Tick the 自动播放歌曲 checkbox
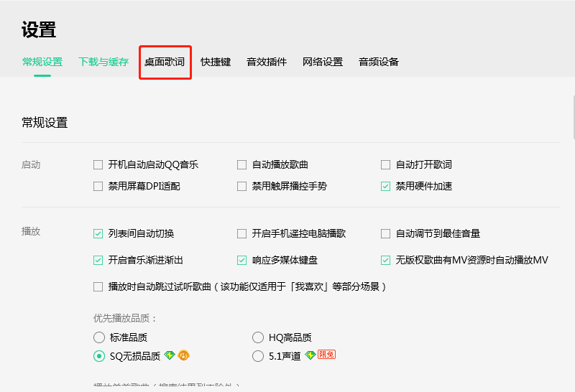 242,164
